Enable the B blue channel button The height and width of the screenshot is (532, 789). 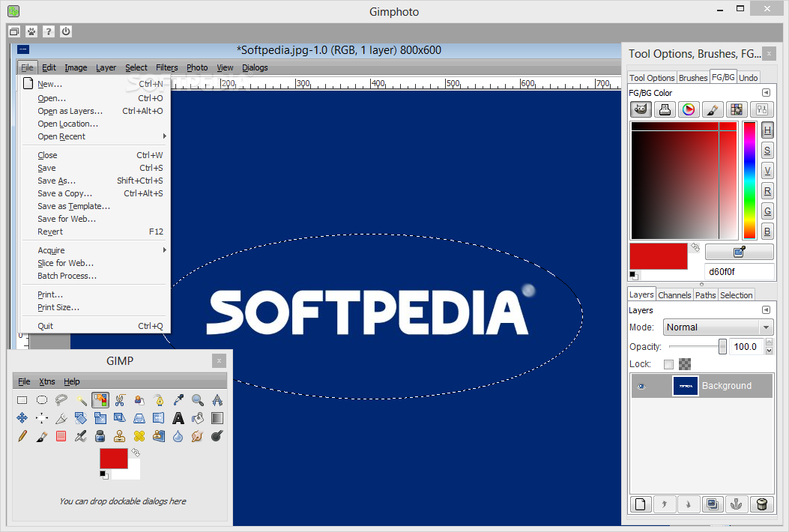pos(767,232)
